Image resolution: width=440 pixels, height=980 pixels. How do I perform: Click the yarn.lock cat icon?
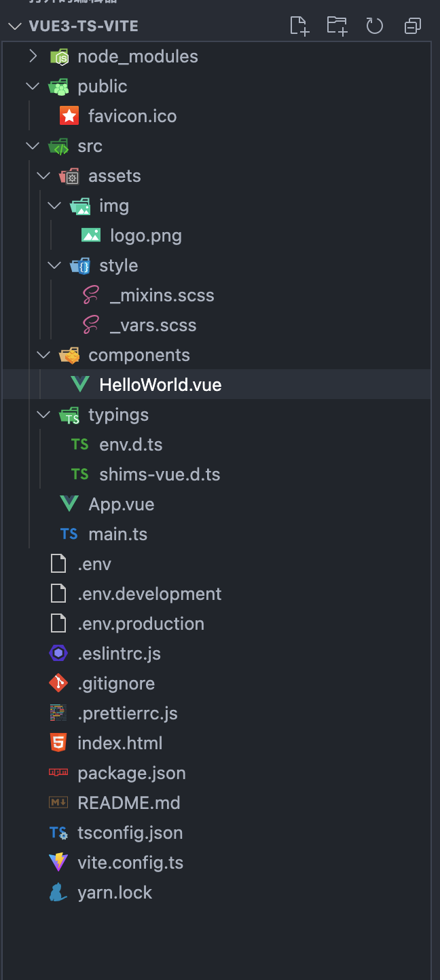58,892
